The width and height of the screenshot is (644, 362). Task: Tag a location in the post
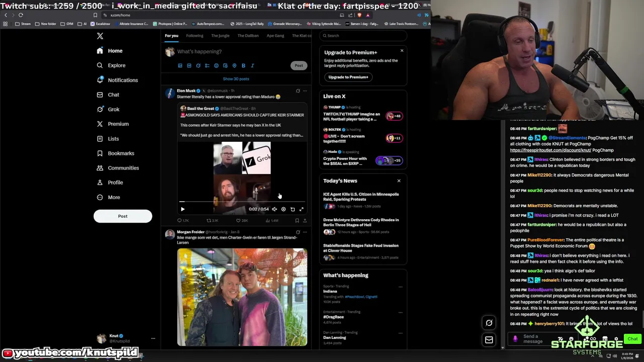pyautogui.click(x=234, y=65)
